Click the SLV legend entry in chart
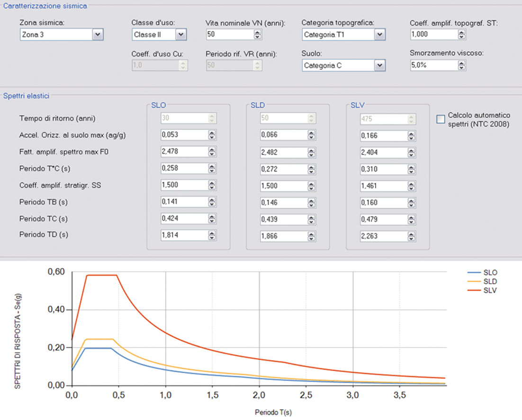This screenshot has height=420, width=522. click(x=482, y=291)
